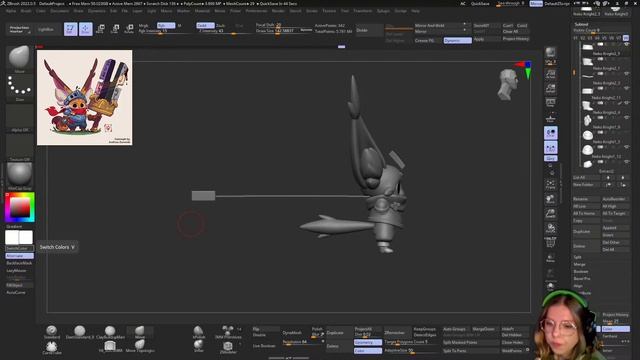
Task: Select the ClayBuildup brush
Action: [x=110, y=332]
